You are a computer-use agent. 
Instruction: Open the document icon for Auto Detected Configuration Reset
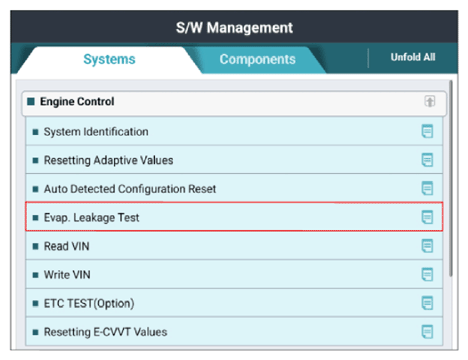point(427,188)
